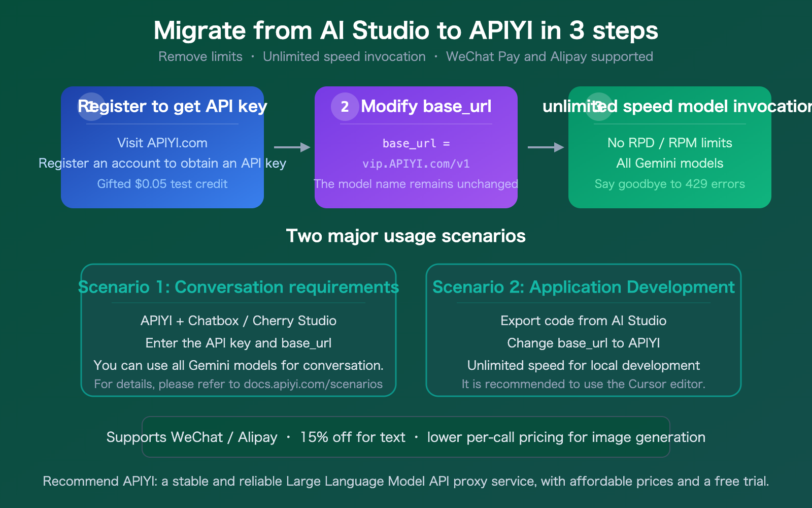The image size is (812, 508).
Task: Open the 'Scenario 1: Conversation requirements' heading
Action: tap(238, 287)
